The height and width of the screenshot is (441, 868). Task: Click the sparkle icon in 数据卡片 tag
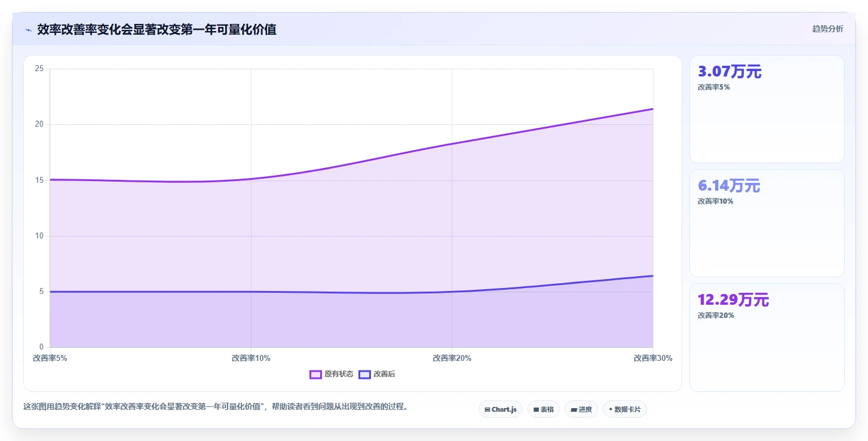tap(611, 409)
